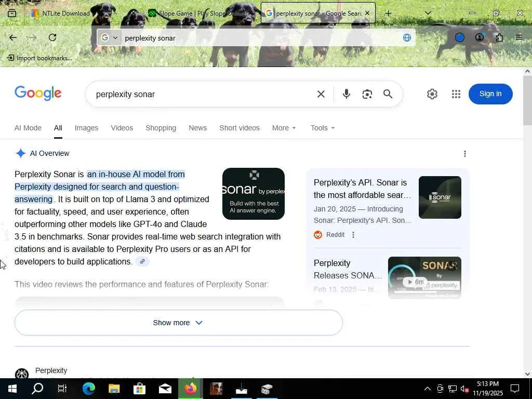
Task: Search by image with camera lens icon
Action: pos(367,94)
